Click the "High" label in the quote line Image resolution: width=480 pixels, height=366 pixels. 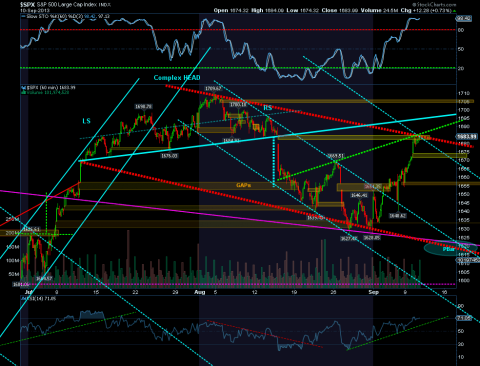(257, 10)
